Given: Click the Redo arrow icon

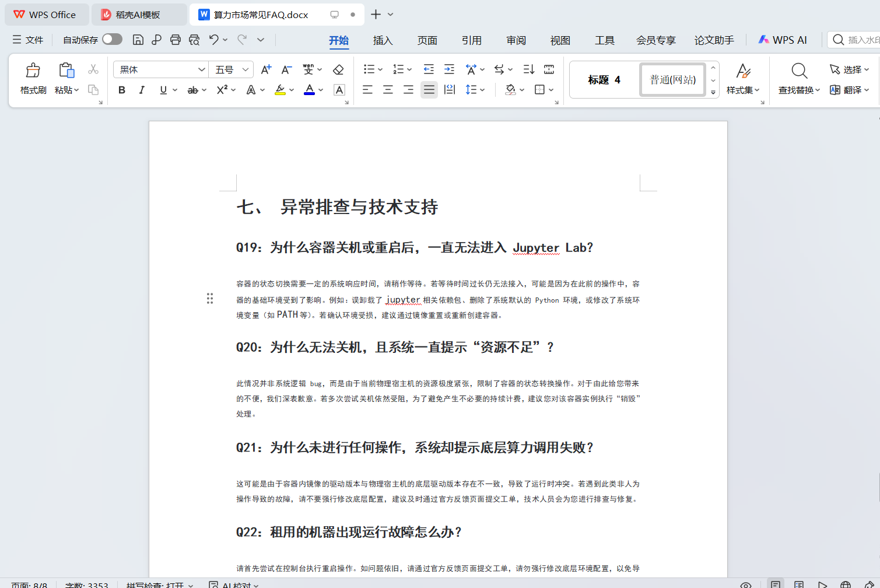Looking at the screenshot, I should [x=242, y=40].
